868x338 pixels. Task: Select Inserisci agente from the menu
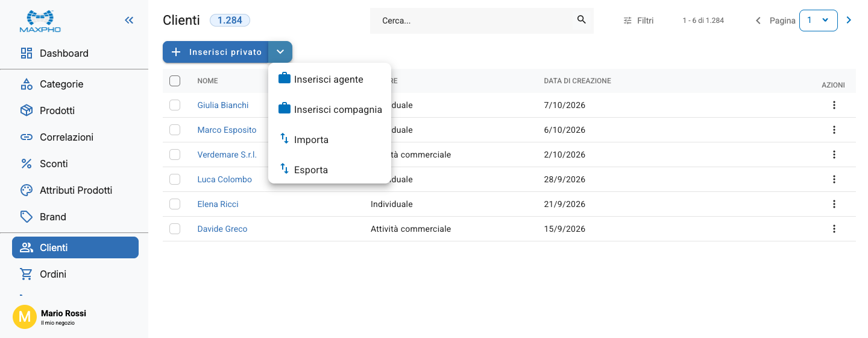pos(330,79)
